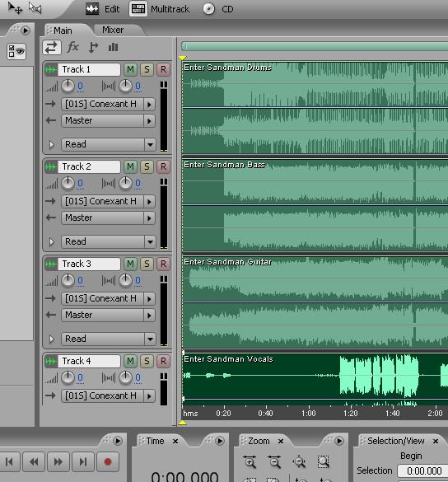The width and height of the screenshot is (448, 482).
Task: Show the EQ track controls
Action: [x=113, y=47]
